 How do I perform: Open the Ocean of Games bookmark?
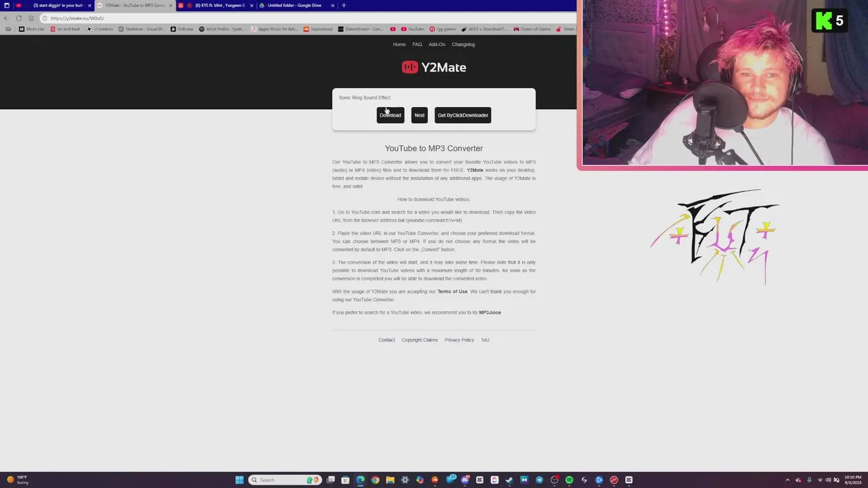tap(532, 29)
